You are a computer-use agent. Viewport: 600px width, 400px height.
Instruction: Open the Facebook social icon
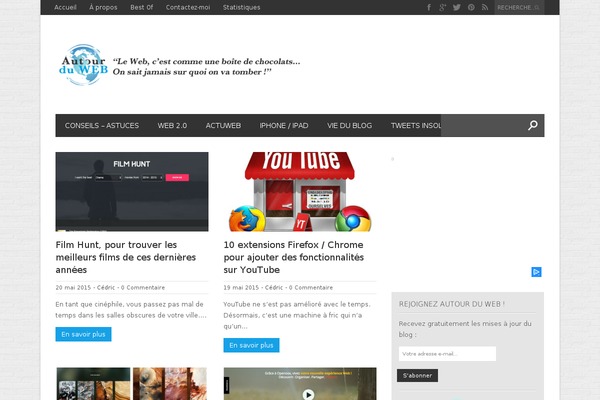point(429,7)
